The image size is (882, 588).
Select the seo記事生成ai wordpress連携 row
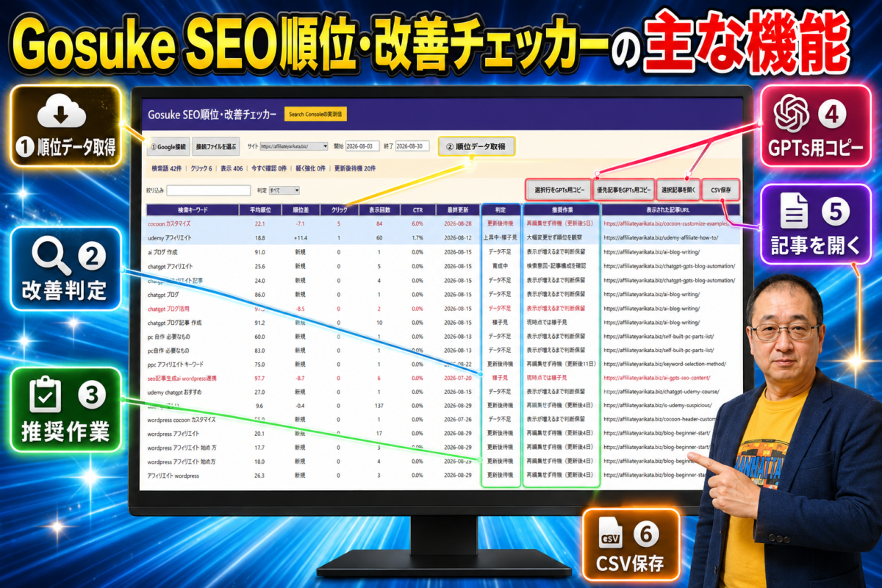[443, 378]
